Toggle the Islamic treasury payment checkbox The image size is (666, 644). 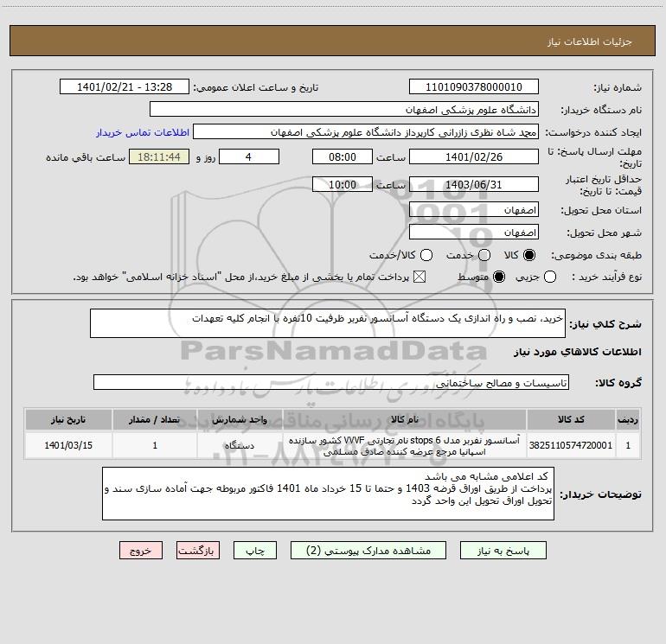[x=419, y=277]
